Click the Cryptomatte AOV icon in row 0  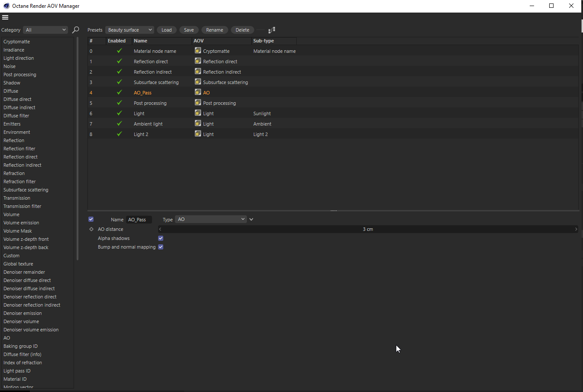pos(198,51)
